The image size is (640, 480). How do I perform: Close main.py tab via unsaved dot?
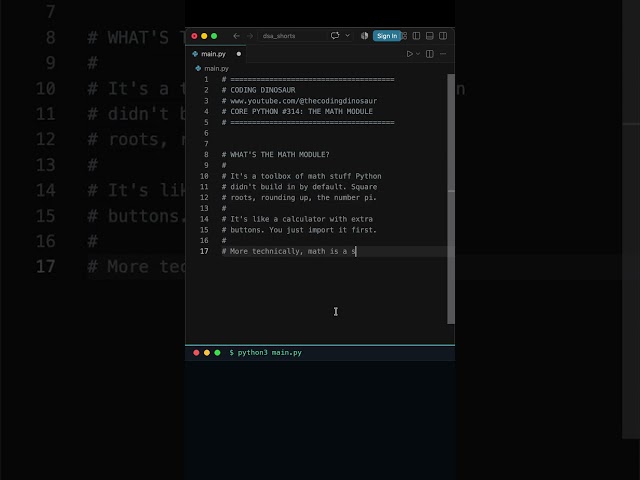click(239, 54)
